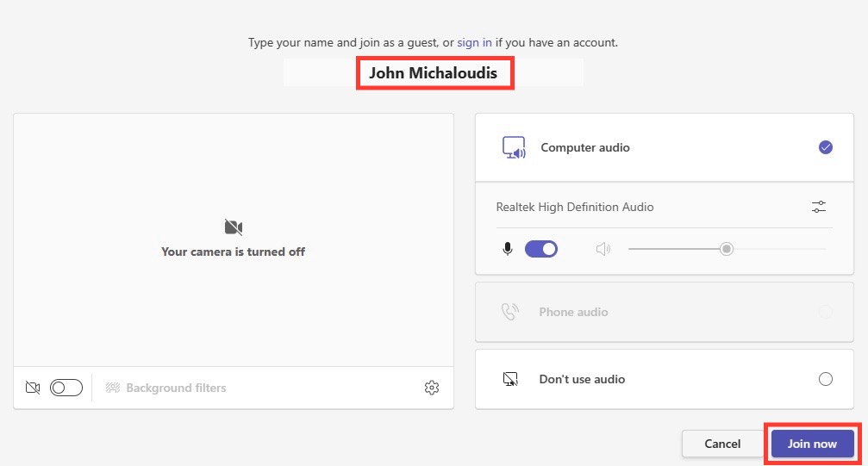The height and width of the screenshot is (466, 868).
Task: Open device settings gear icon
Action: (x=432, y=388)
